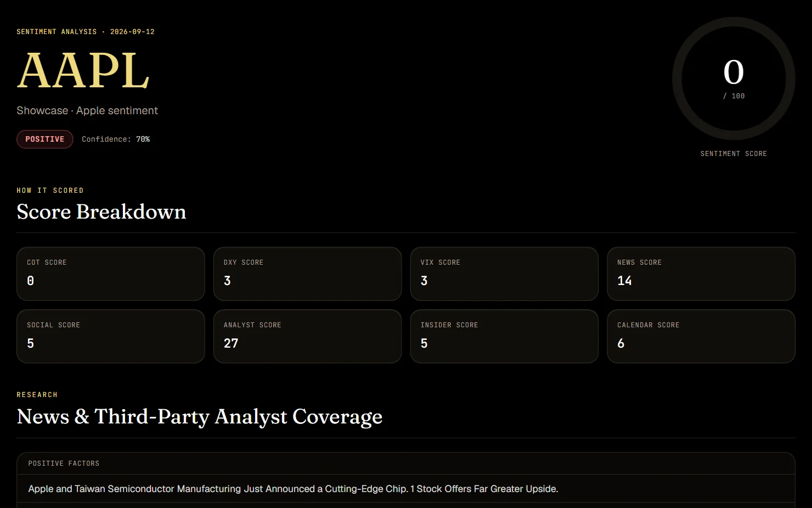
Task: Click the POSITIVE sentiment badge
Action: [44, 139]
